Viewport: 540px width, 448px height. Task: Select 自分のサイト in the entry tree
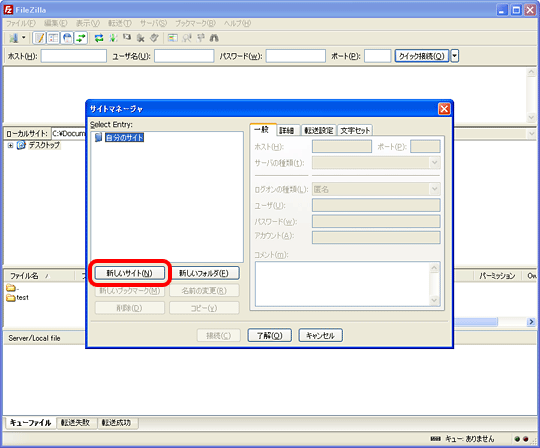tap(124, 137)
